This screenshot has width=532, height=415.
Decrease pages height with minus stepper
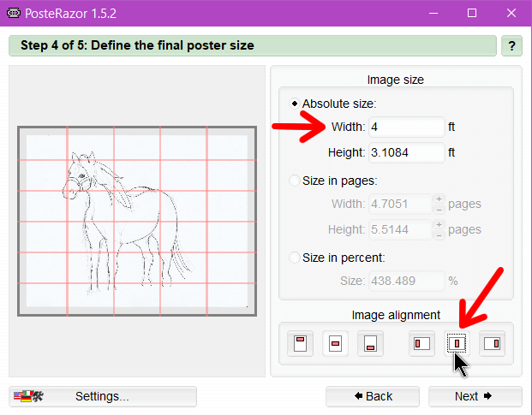(439, 235)
